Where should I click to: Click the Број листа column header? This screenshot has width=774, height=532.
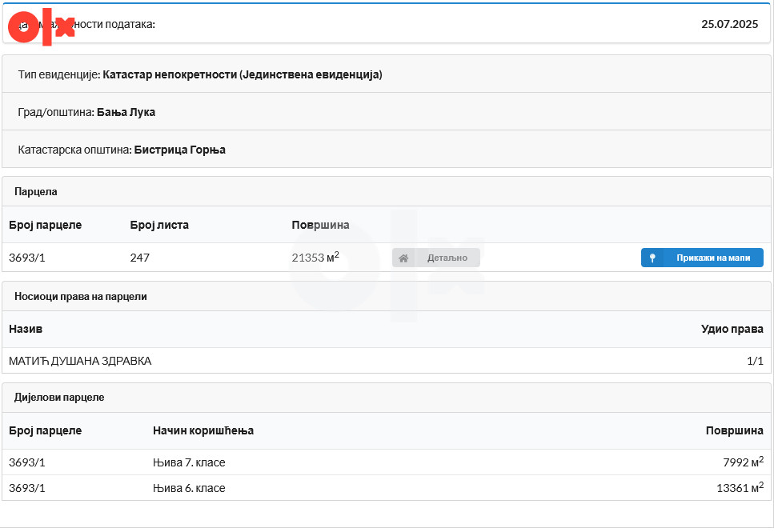pos(159,225)
